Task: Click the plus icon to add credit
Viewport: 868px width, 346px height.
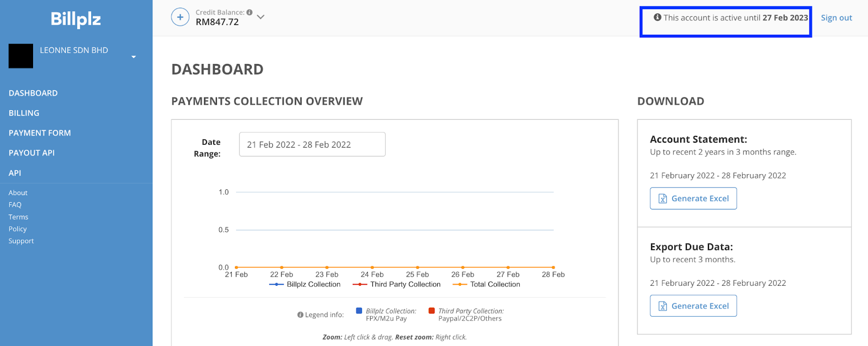Action: [180, 17]
